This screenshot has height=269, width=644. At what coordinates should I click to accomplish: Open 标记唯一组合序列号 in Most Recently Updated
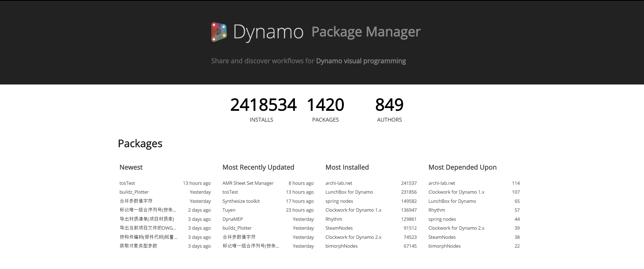click(251, 246)
